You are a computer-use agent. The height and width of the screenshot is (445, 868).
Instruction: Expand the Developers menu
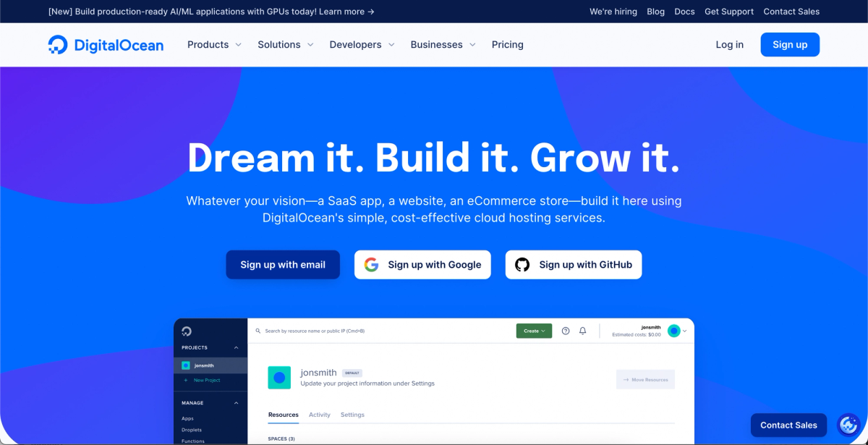click(x=362, y=45)
